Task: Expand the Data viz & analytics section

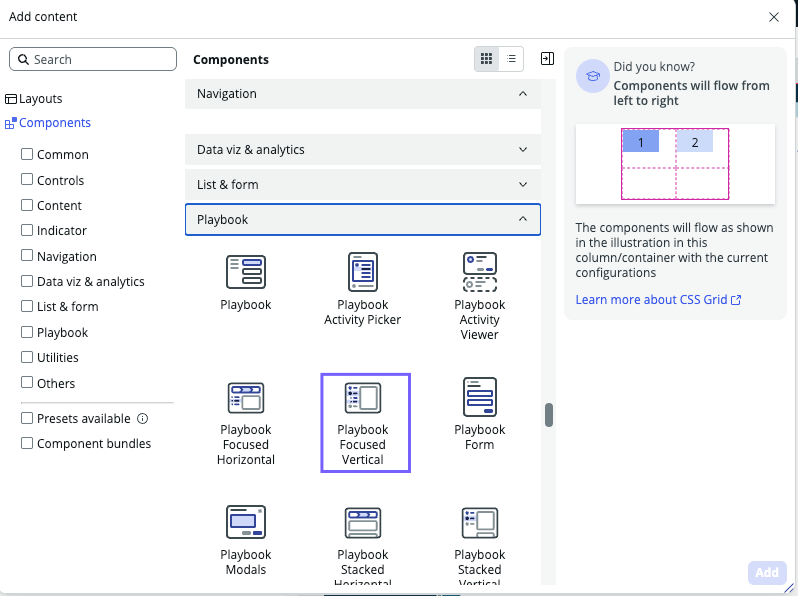Action: point(362,150)
